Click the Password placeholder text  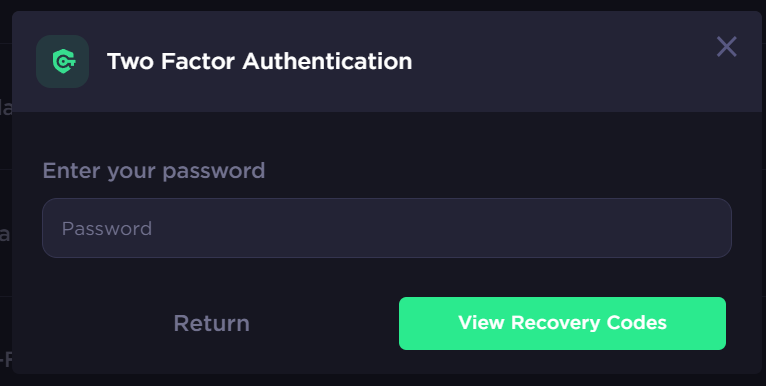107,228
